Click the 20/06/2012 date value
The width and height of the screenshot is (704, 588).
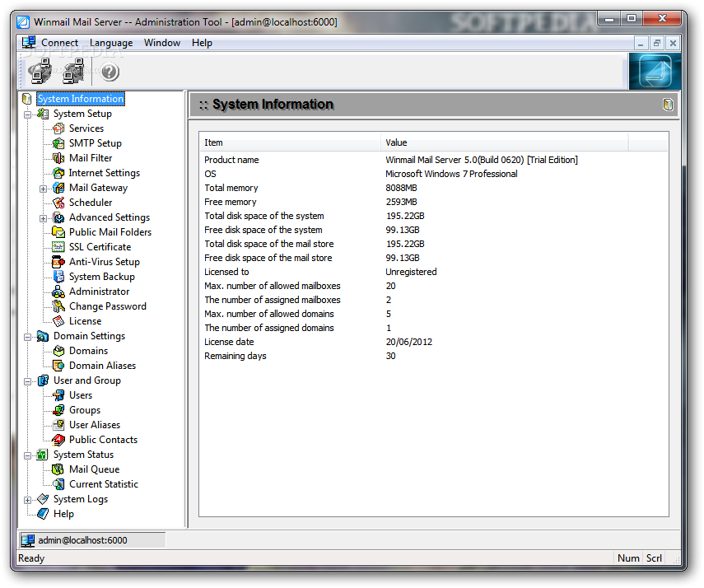coord(409,342)
